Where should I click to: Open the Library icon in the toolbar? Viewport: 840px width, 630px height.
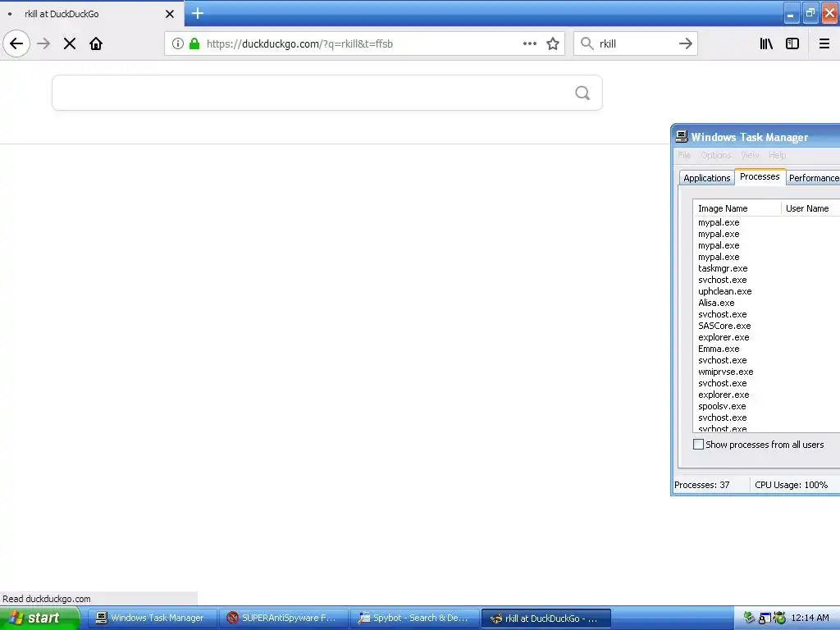[766, 43]
